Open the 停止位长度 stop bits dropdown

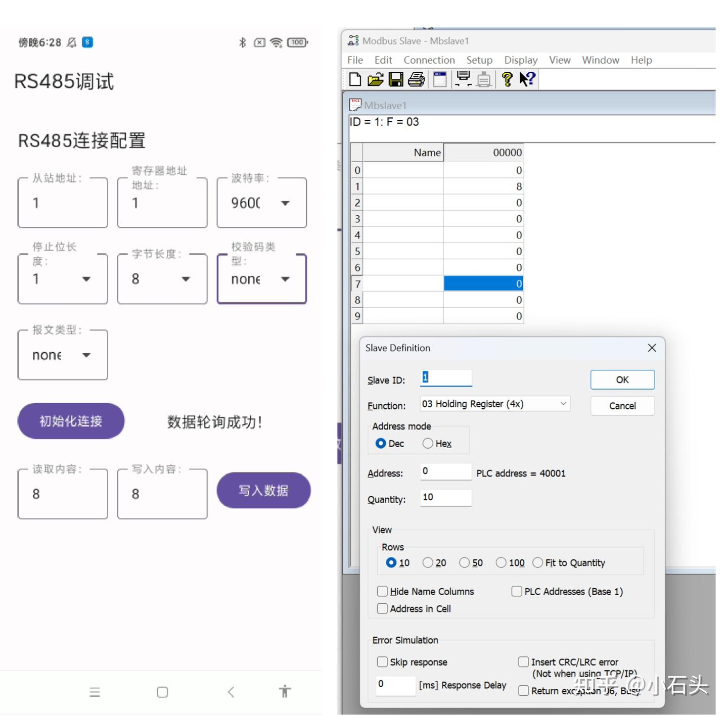click(x=63, y=279)
